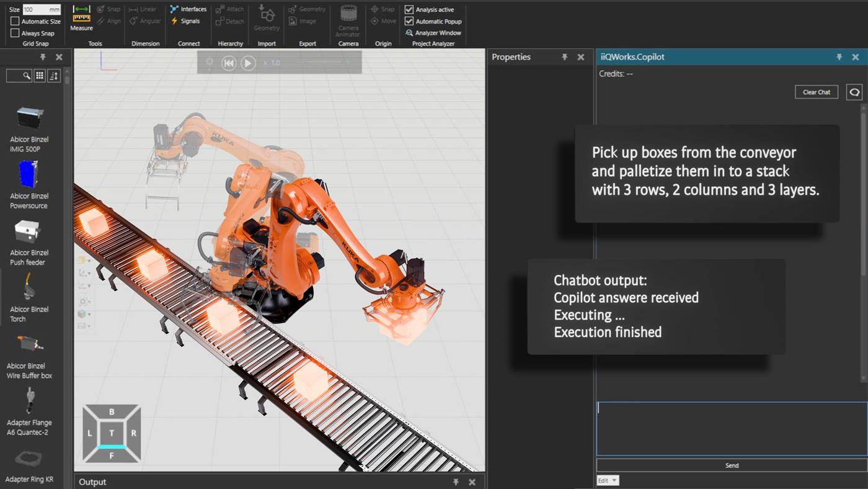Switch to the iiQWorks.Copilot panel tab
This screenshot has height=489, width=868.
point(631,56)
